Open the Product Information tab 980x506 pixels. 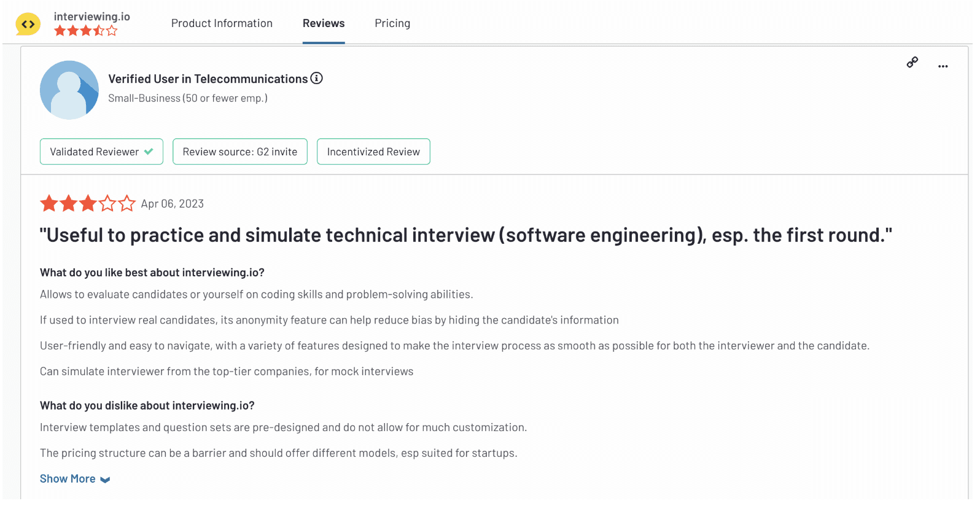click(222, 23)
